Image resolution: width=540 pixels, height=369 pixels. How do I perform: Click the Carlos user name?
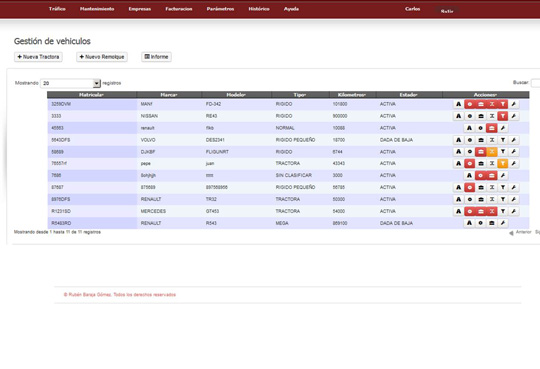413,9
